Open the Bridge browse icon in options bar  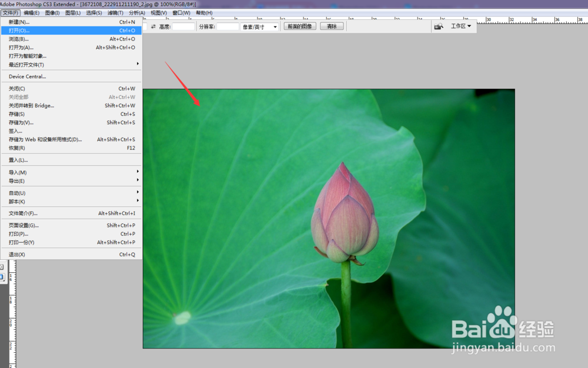point(439,26)
